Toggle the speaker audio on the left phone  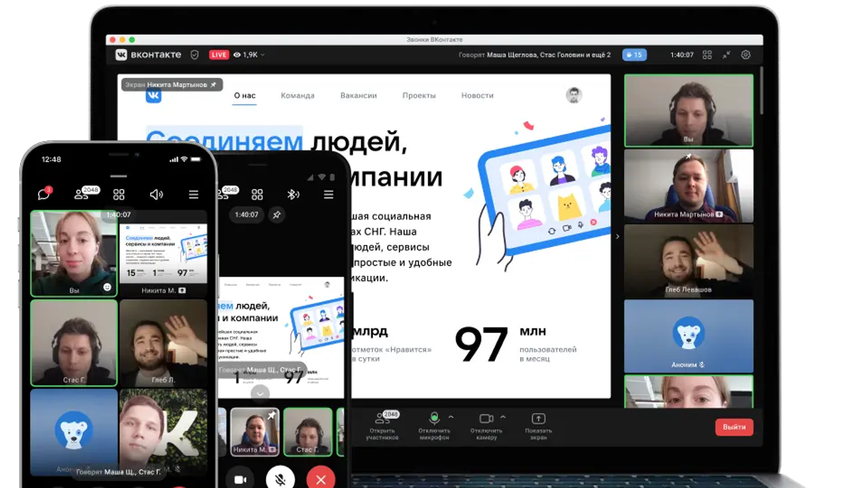(x=156, y=194)
